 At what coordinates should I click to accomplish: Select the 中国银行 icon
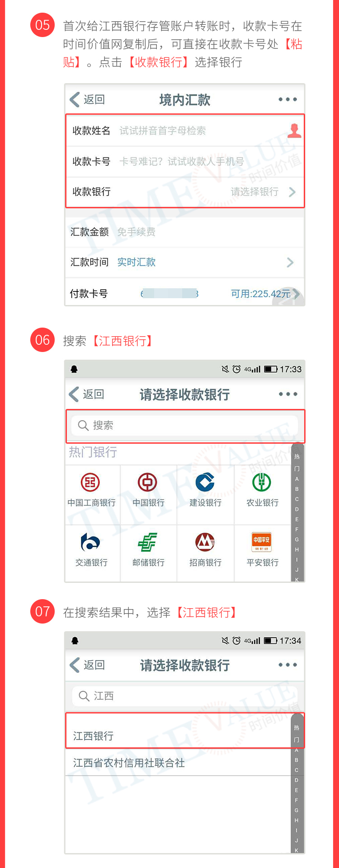coord(147,482)
